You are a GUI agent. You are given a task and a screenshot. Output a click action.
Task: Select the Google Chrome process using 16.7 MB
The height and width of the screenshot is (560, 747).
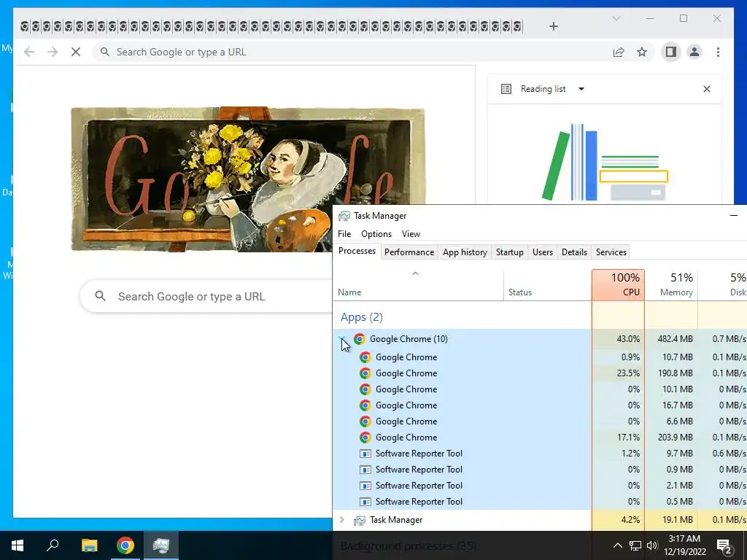tap(540, 405)
